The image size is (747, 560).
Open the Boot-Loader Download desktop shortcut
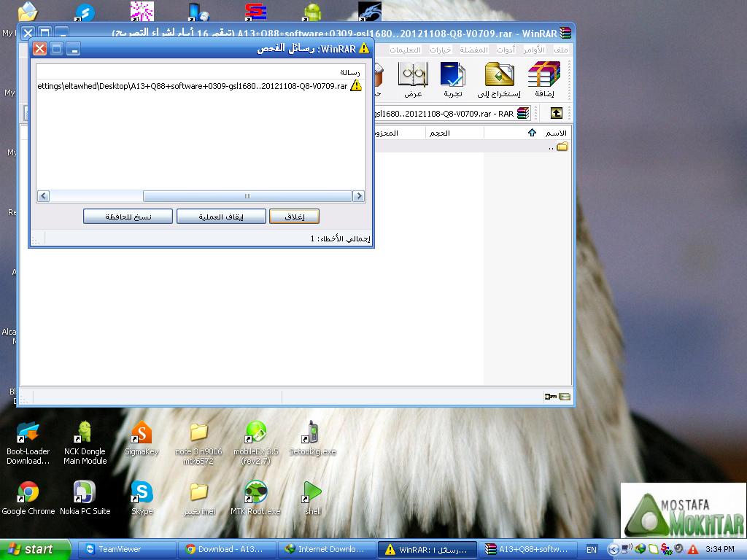(28, 443)
